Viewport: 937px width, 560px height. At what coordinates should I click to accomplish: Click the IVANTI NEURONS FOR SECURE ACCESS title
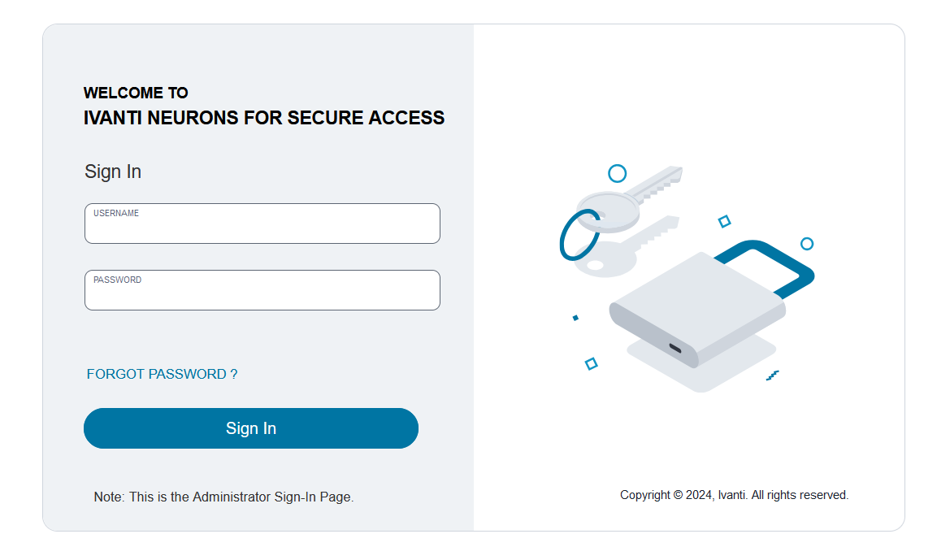coord(264,118)
